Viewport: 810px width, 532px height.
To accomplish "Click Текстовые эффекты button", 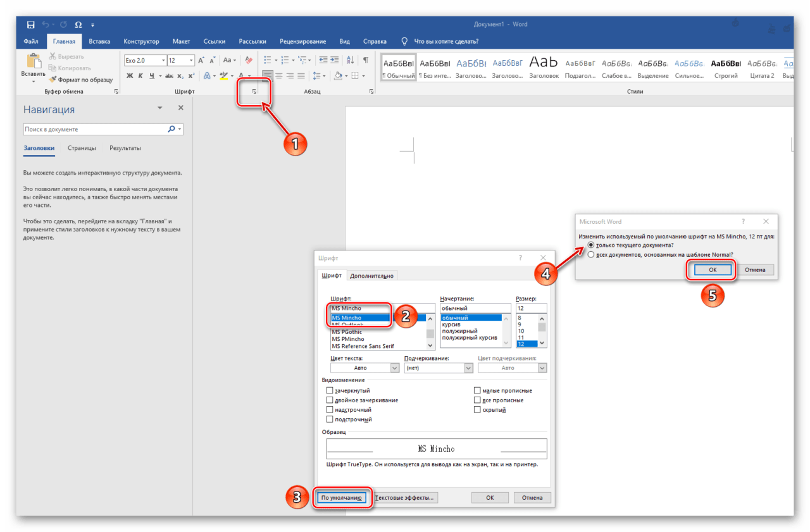I will [405, 498].
